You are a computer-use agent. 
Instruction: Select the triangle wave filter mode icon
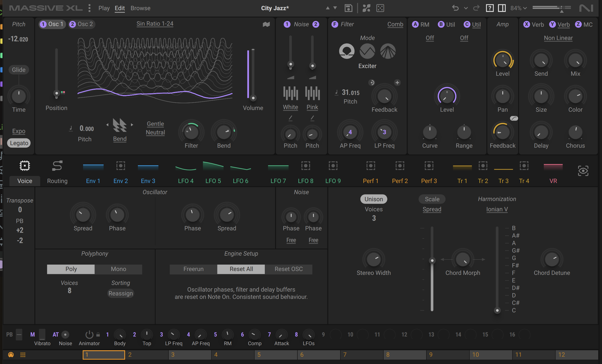tap(367, 51)
